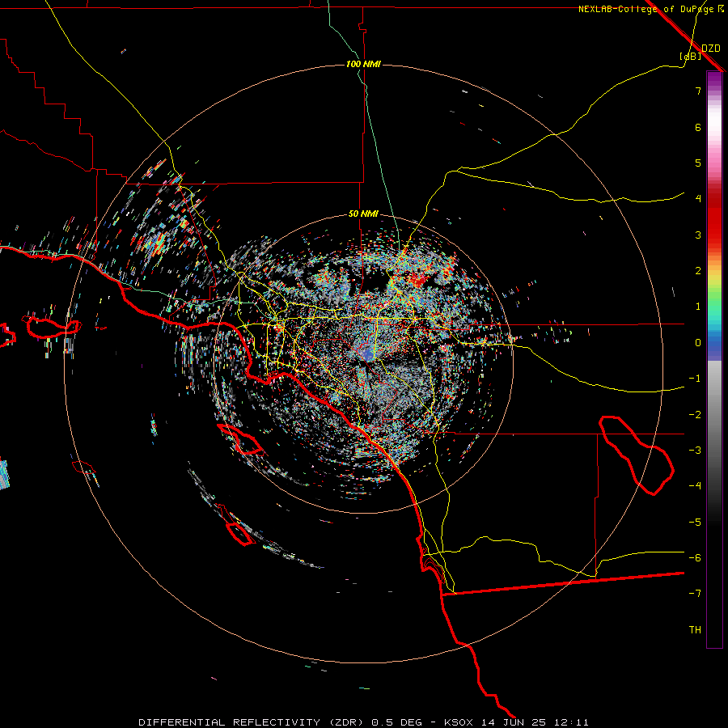This screenshot has height=728, width=728.
Task: Click the 5 value on color scale
Action: coord(698,163)
